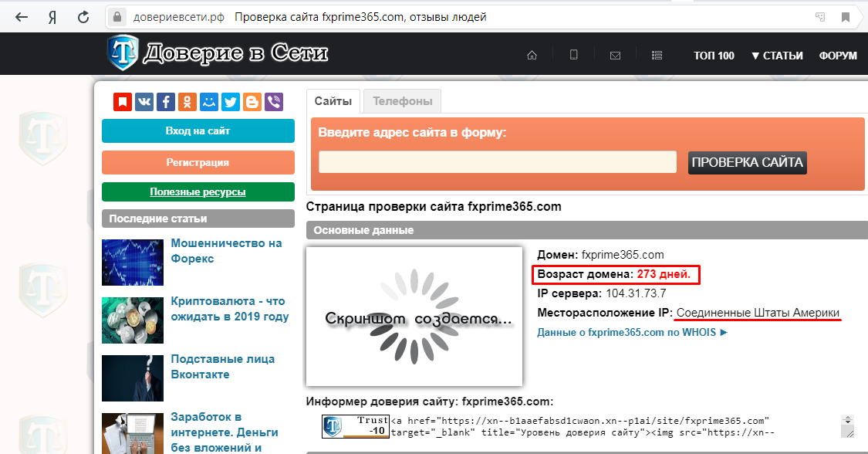Viewport: 868px width, 454px height.
Task: Expand the СТАТЬИ dropdown menu
Action: [777, 56]
